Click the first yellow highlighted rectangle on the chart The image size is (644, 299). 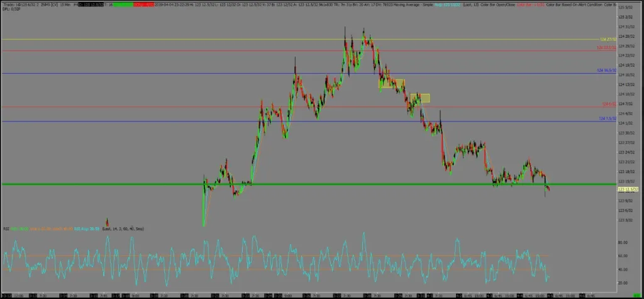point(391,83)
